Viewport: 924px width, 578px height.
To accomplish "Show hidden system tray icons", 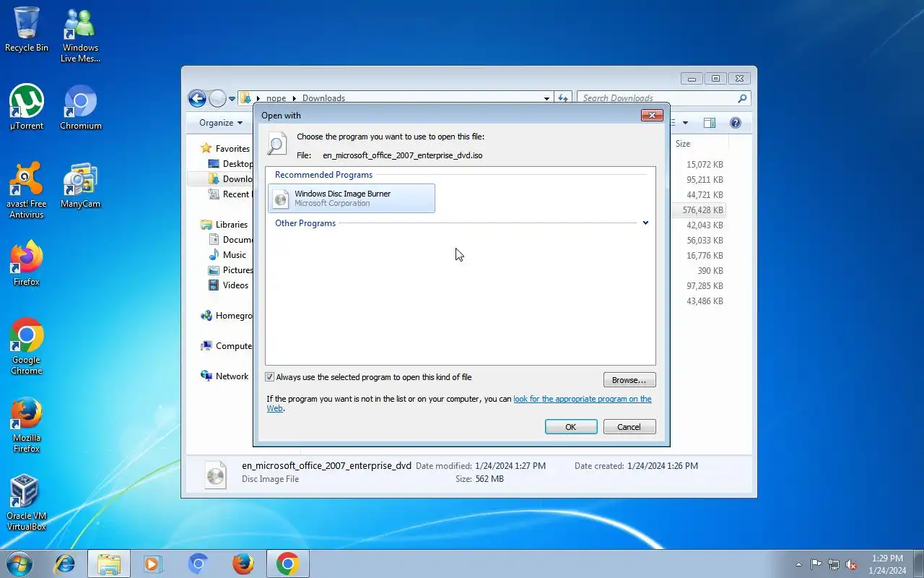I will pyautogui.click(x=798, y=564).
